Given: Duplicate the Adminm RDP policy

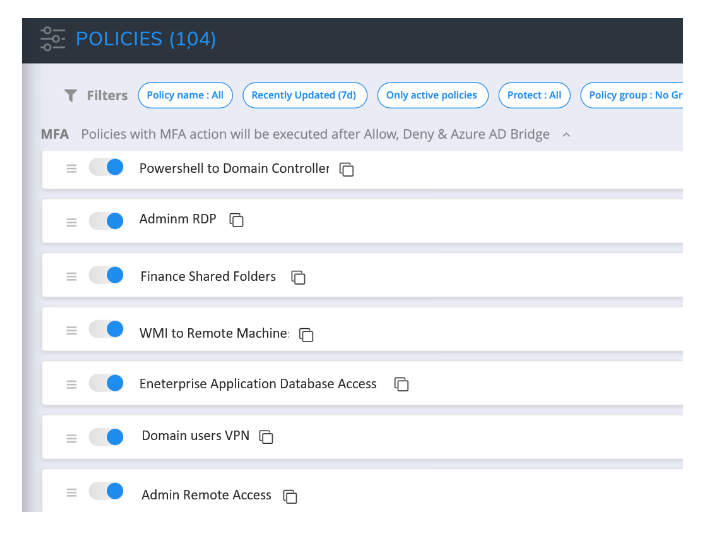Looking at the screenshot, I should click(237, 220).
